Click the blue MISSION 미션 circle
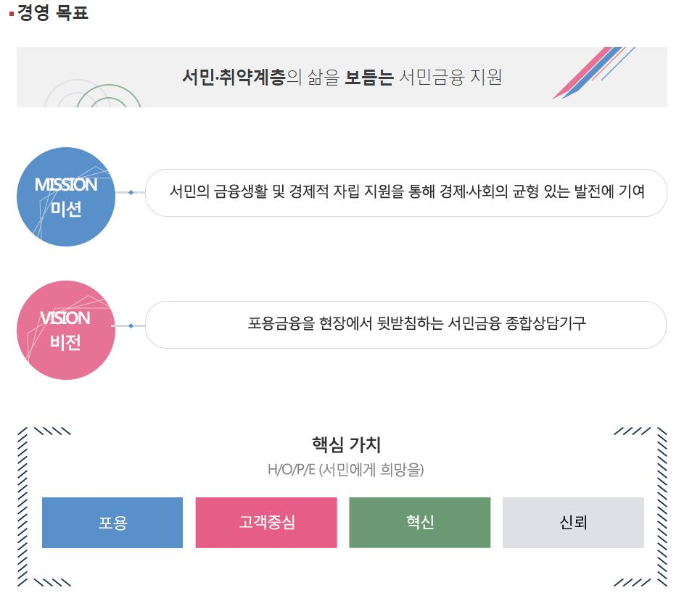700x601 pixels. 66,196
